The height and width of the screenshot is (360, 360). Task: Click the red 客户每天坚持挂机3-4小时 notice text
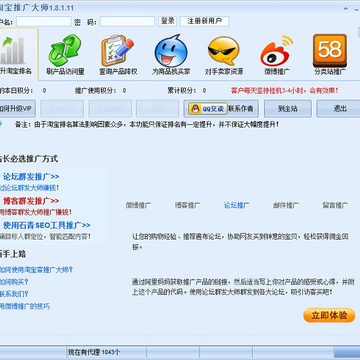click(x=284, y=90)
